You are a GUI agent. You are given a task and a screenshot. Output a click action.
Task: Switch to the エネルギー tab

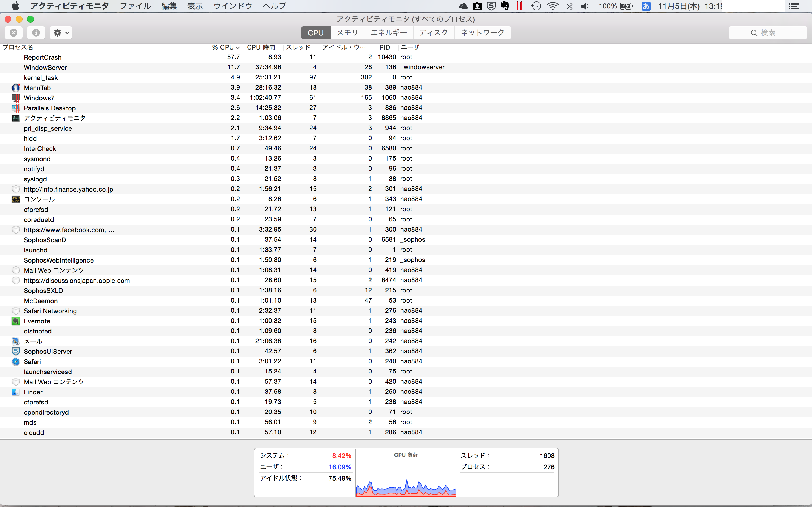pyautogui.click(x=389, y=32)
